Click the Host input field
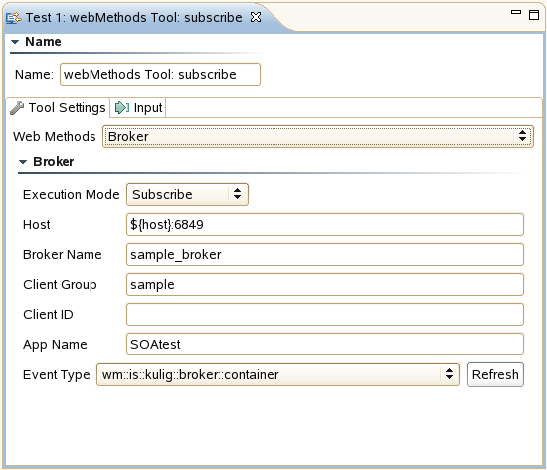 (x=325, y=225)
